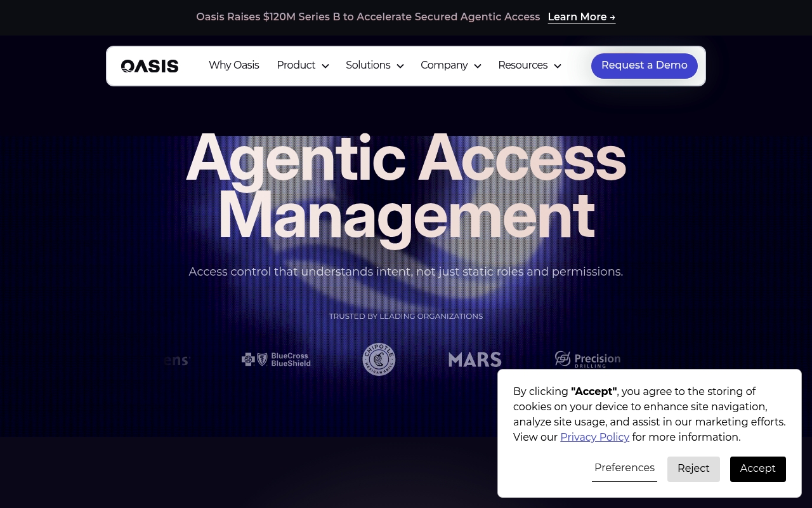The width and height of the screenshot is (812, 508).
Task: Open the Product menu
Action: (x=296, y=65)
